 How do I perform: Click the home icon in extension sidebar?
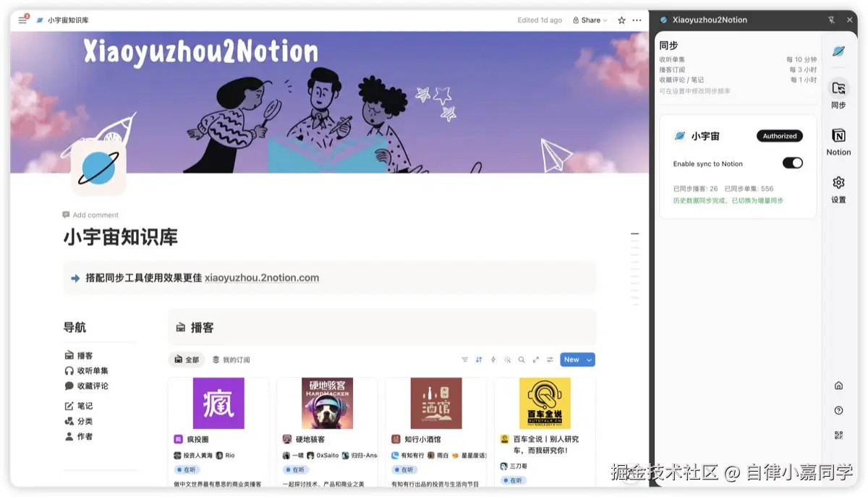coord(838,386)
